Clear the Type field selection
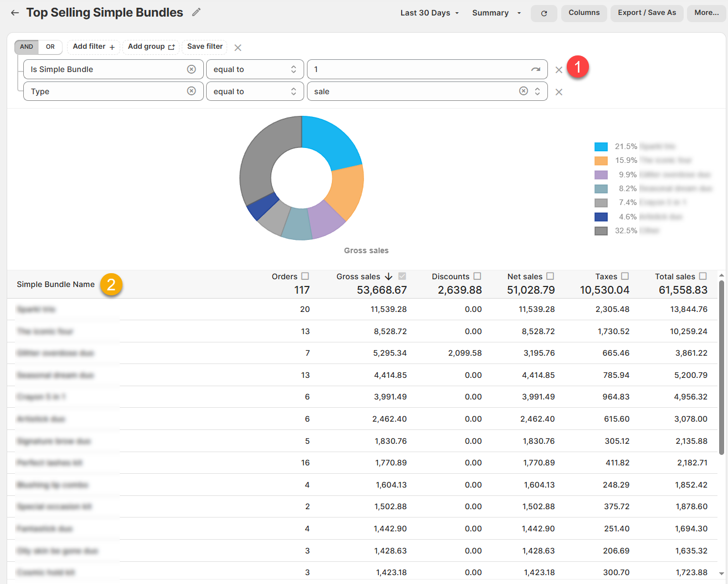This screenshot has height=584, width=728. click(191, 91)
